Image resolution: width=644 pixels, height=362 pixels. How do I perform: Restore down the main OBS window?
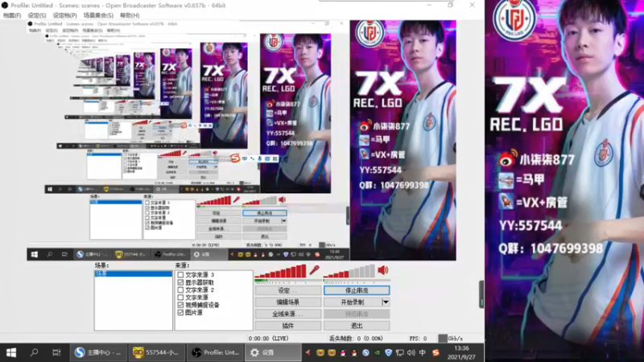tap(450, 6)
